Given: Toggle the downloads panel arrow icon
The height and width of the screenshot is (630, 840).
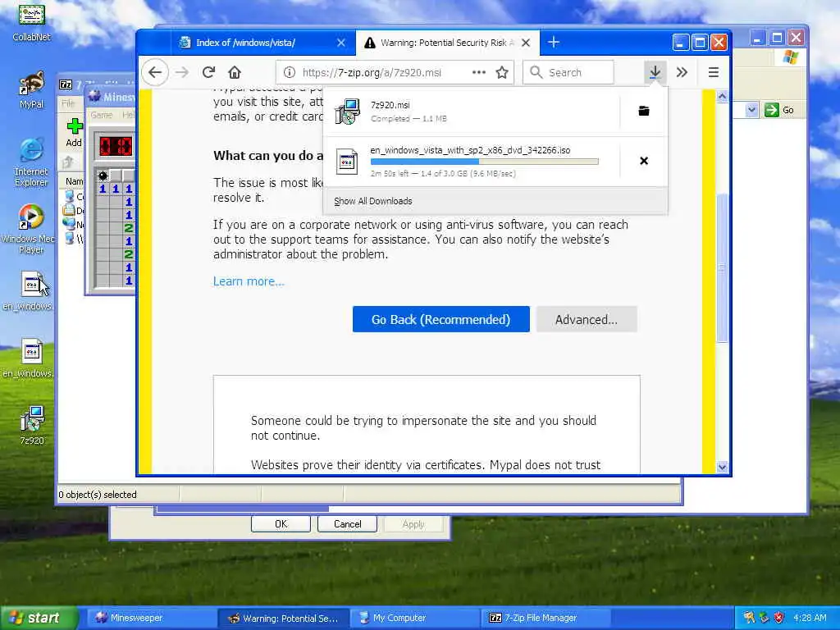Looking at the screenshot, I should click(655, 72).
